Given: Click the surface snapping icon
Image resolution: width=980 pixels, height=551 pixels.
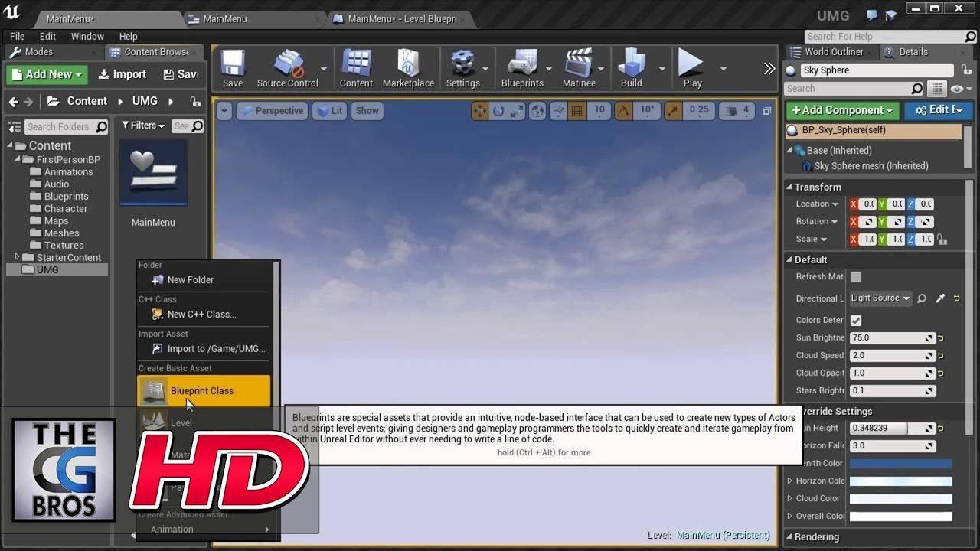Looking at the screenshot, I should [560, 111].
